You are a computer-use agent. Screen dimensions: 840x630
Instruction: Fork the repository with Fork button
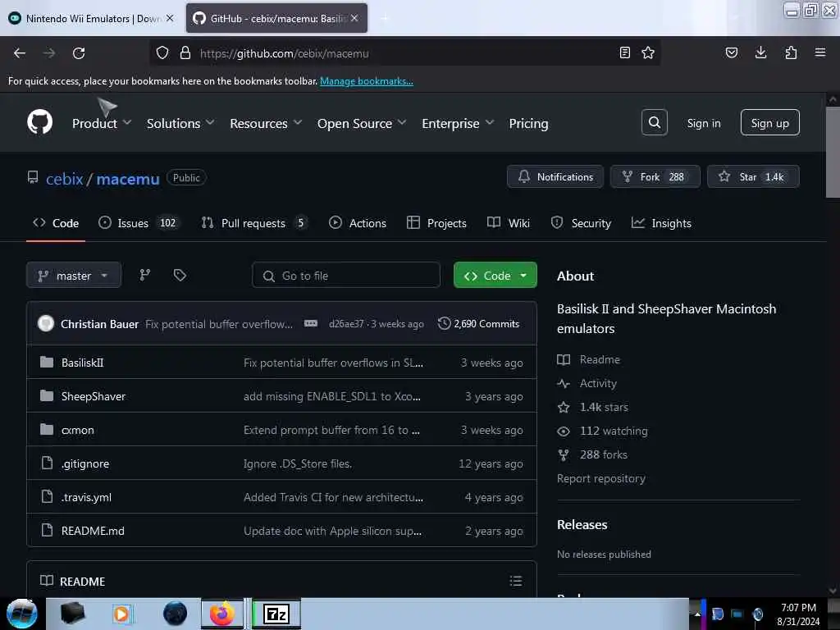point(655,176)
